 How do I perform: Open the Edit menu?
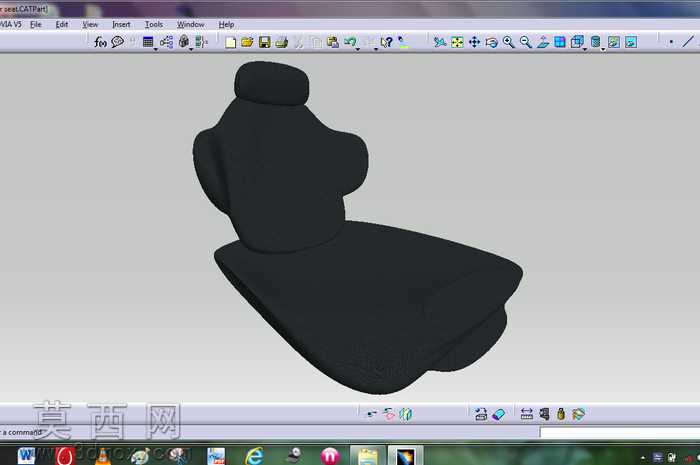pos(62,25)
